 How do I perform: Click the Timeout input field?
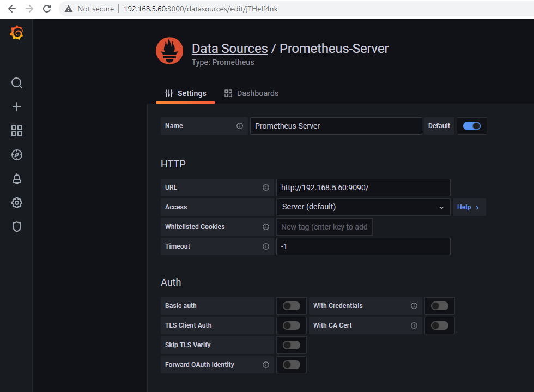pos(363,246)
